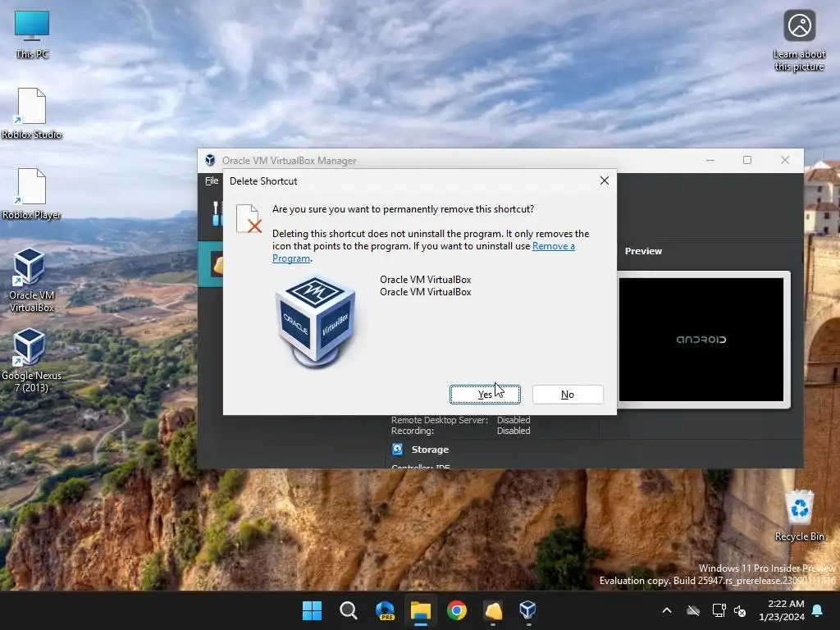Screen dimensions: 840x630
Task: Minimize the VirtualBox Manager window
Action: (710, 160)
